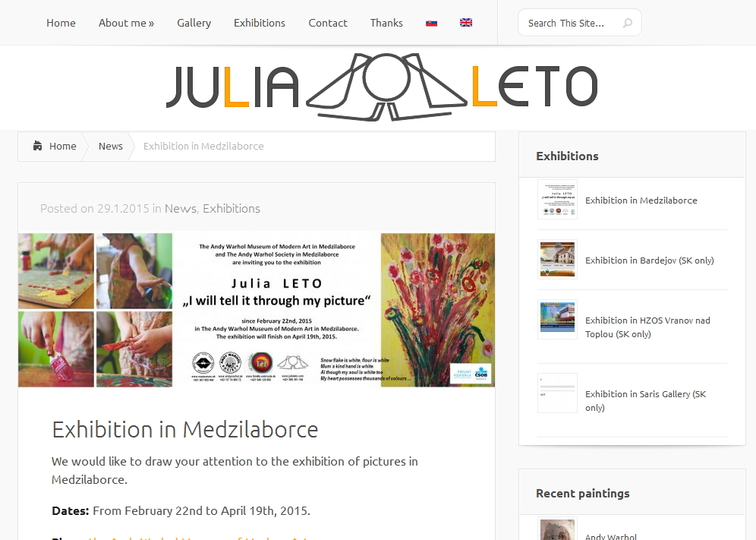The width and height of the screenshot is (756, 540).
Task: Go to News in breadcrumb
Action: point(110,146)
